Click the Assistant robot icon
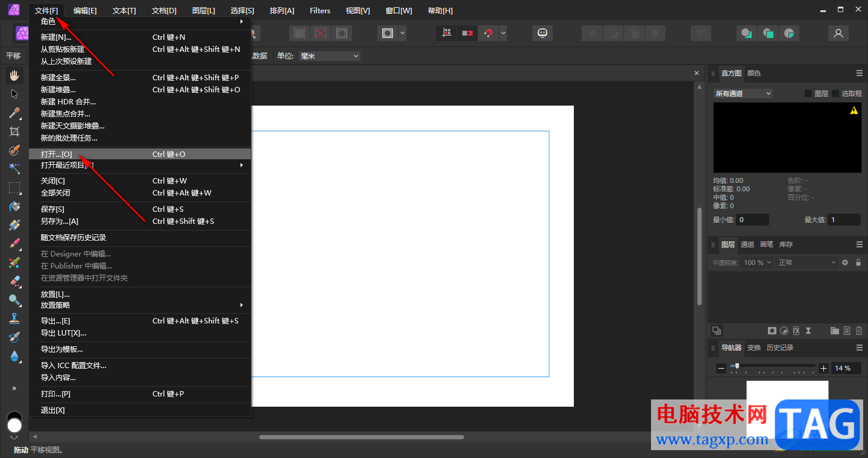The height and width of the screenshot is (458, 868). click(542, 33)
